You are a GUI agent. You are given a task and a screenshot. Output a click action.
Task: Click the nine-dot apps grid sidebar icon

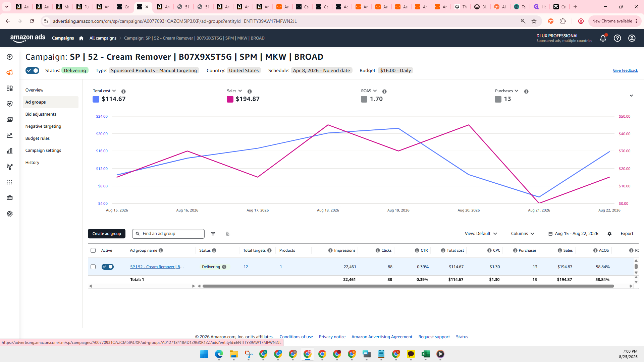coord(10,182)
